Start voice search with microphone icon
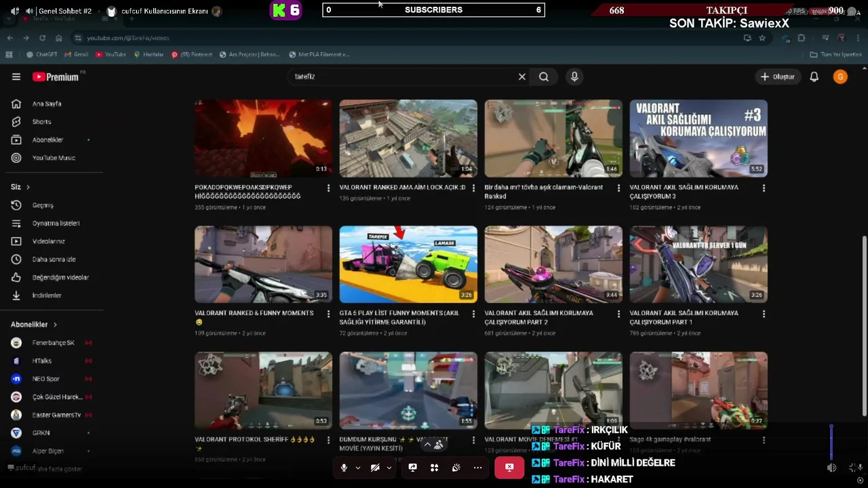 574,77
